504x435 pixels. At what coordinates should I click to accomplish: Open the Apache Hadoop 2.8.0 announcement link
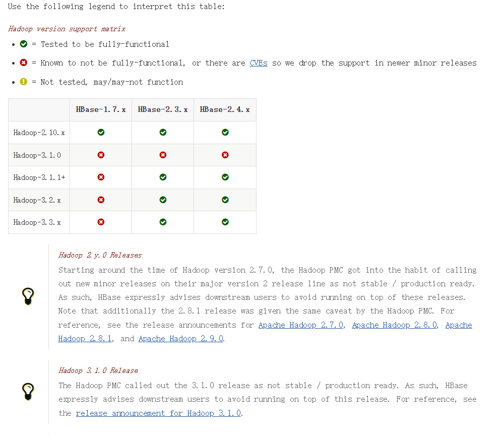[395, 325]
